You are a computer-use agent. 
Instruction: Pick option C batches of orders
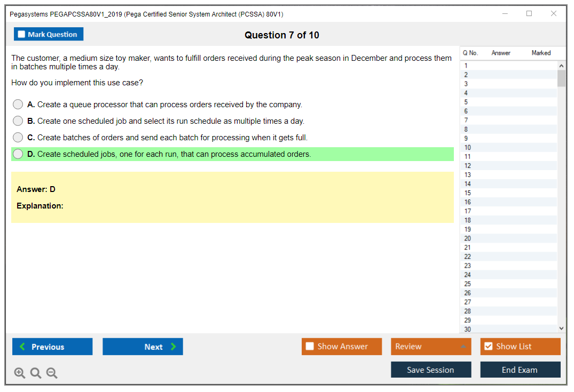click(18, 138)
